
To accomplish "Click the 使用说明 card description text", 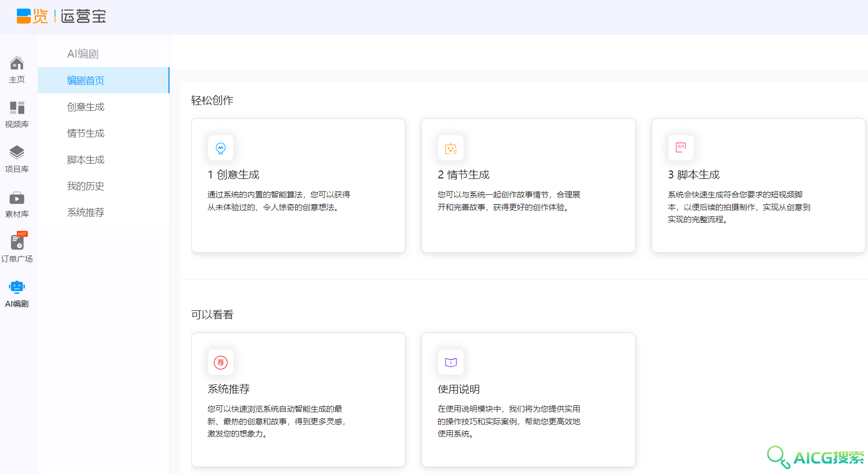I will (x=509, y=421).
